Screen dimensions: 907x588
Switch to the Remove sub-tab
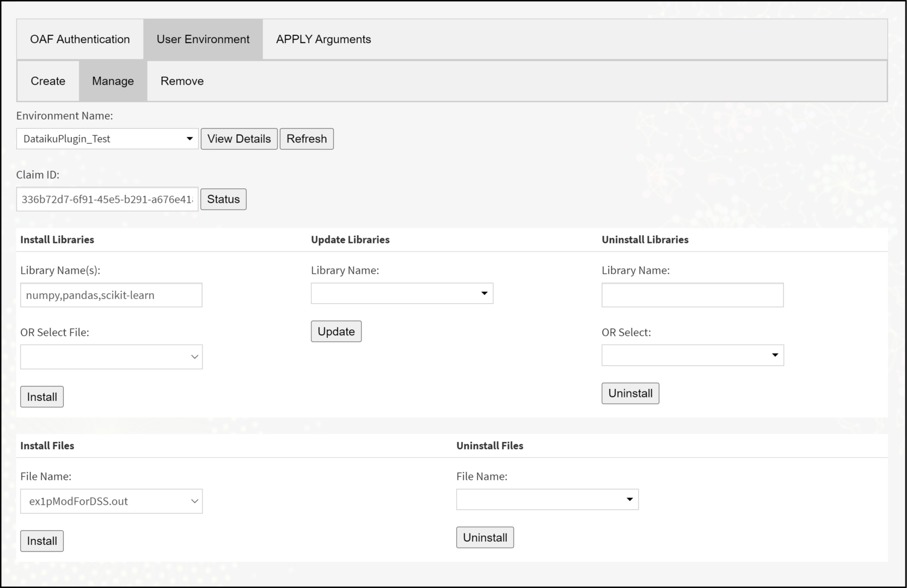[x=181, y=81]
